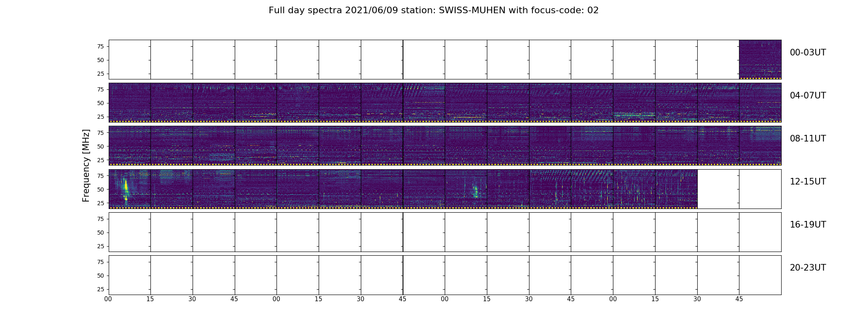Click the 25 tick of the 16-19UT row

pyautogui.click(x=100, y=246)
